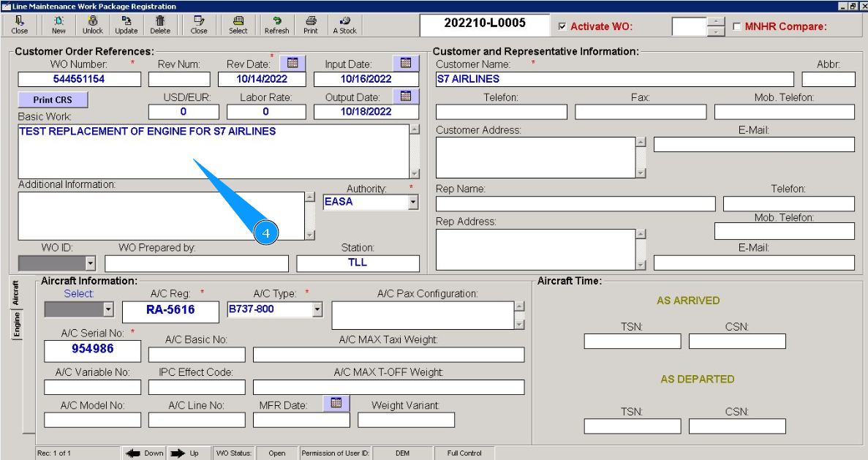Open the MFR Date calendar picker
Viewport: 868px width, 460px height.
(x=336, y=403)
